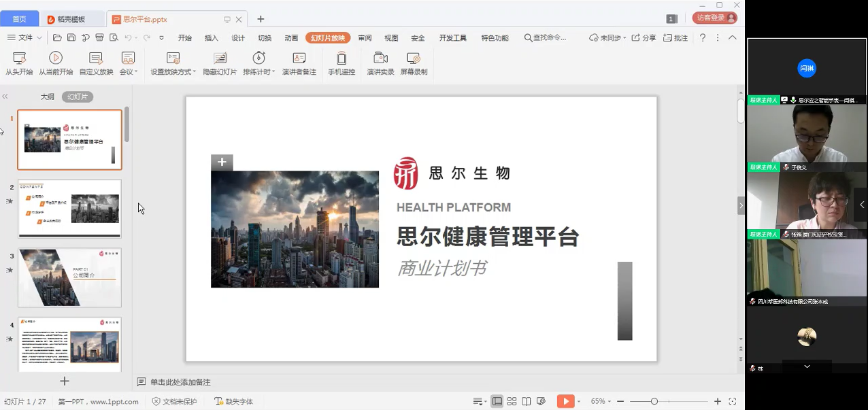
Task: Click 分享 share button
Action: click(644, 38)
